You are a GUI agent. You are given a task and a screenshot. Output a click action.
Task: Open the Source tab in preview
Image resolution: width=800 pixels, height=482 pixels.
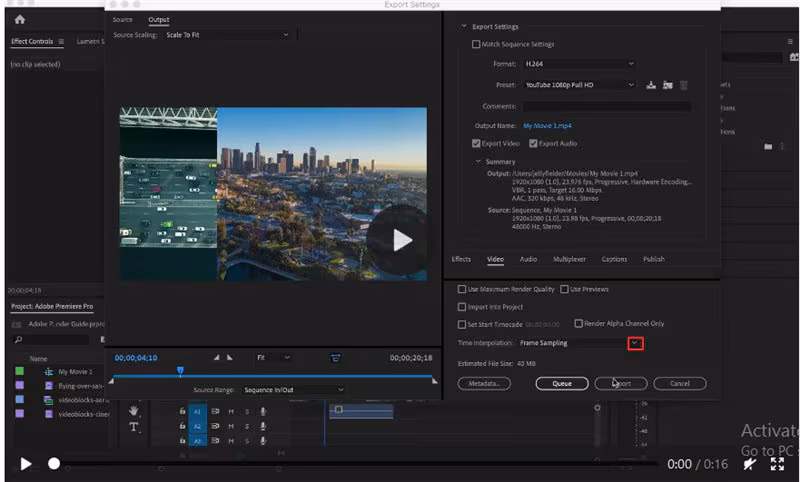122,19
